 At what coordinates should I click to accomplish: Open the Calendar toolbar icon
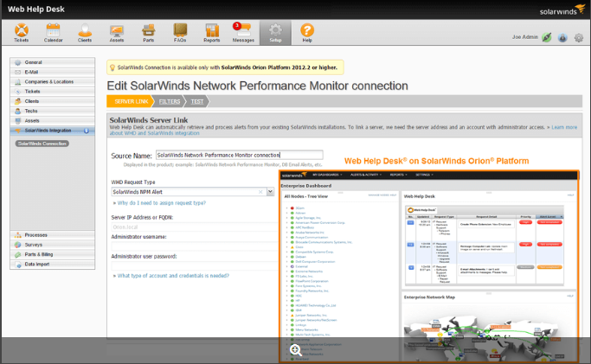pyautogui.click(x=53, y=32)
